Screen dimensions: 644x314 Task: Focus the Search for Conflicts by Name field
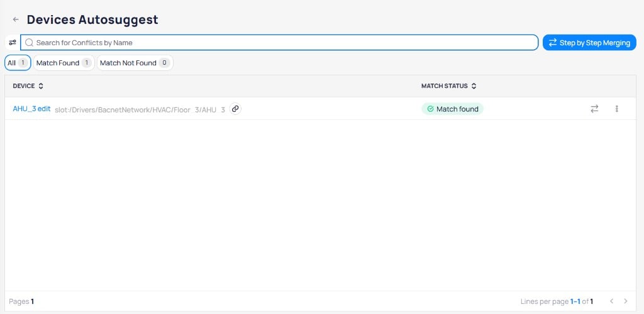(279, 43)
